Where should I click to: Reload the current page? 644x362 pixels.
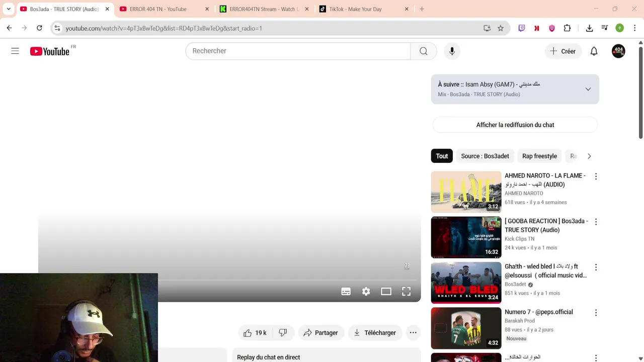pyautogui.click(x=39, y=28)
